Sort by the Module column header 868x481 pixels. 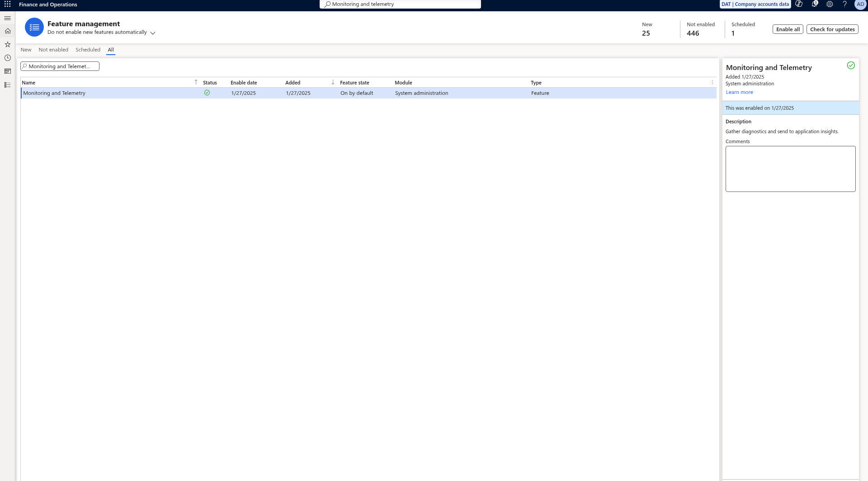click(x=403, y=83)
